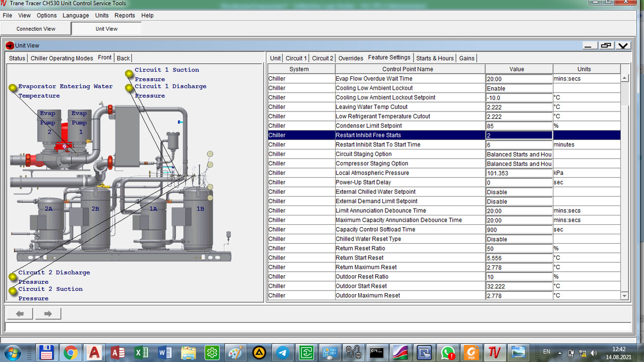
Task: Click the left arrow navigation button
Action: 20,313
